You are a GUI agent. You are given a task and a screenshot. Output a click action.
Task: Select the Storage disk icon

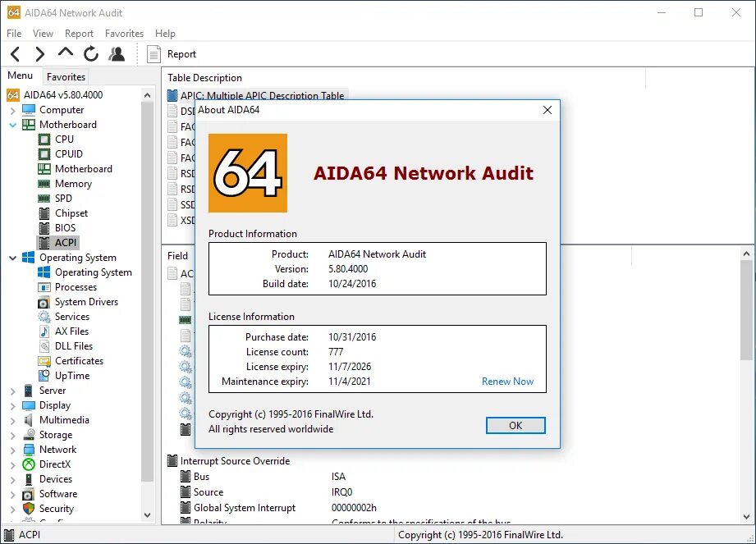coord(29,435)
